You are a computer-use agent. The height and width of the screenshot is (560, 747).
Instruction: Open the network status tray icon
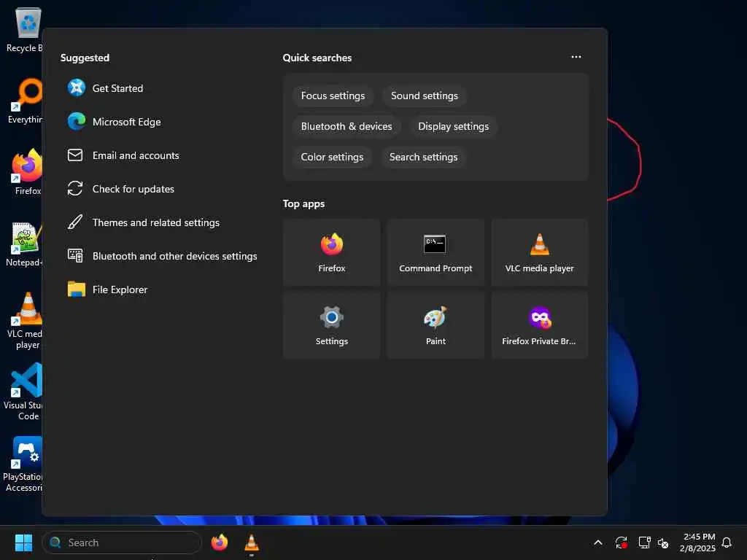click(644, 542)
